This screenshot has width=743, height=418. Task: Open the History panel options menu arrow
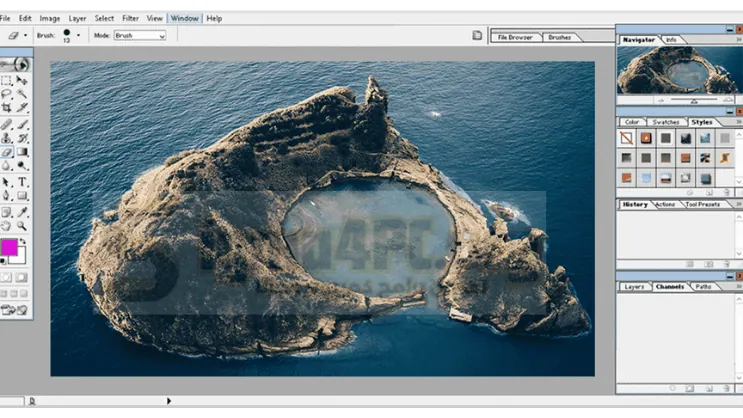[738, 204]
